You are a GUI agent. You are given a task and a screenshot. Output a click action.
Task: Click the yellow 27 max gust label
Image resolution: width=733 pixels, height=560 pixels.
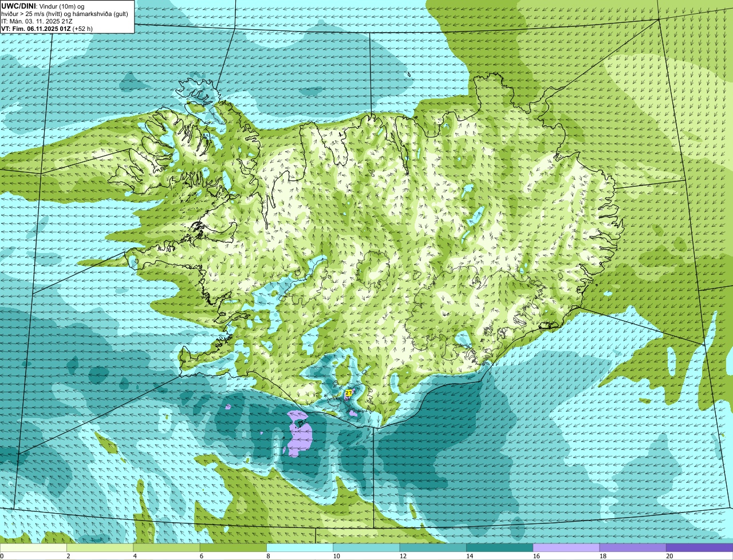point(348,393)
